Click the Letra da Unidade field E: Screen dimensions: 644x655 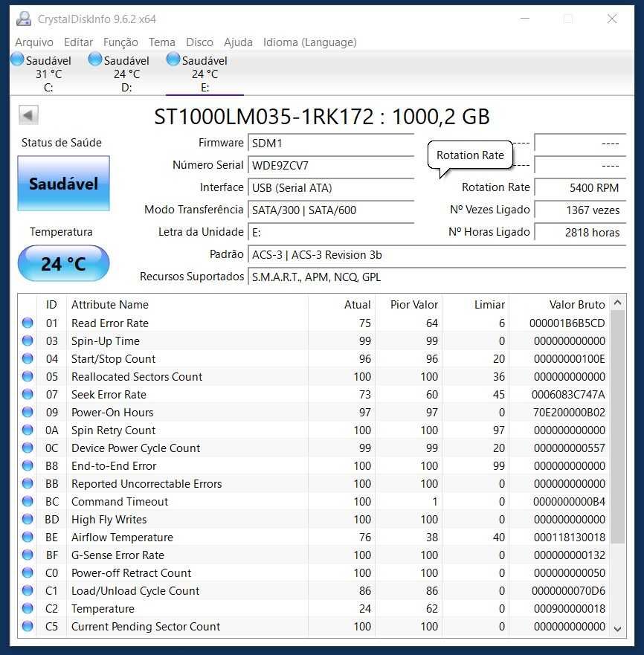[331, 232]
